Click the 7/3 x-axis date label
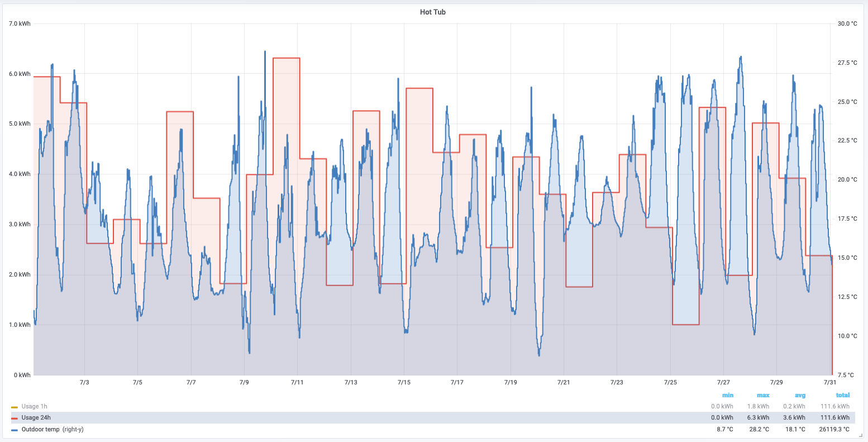 (x=84, y=382)
